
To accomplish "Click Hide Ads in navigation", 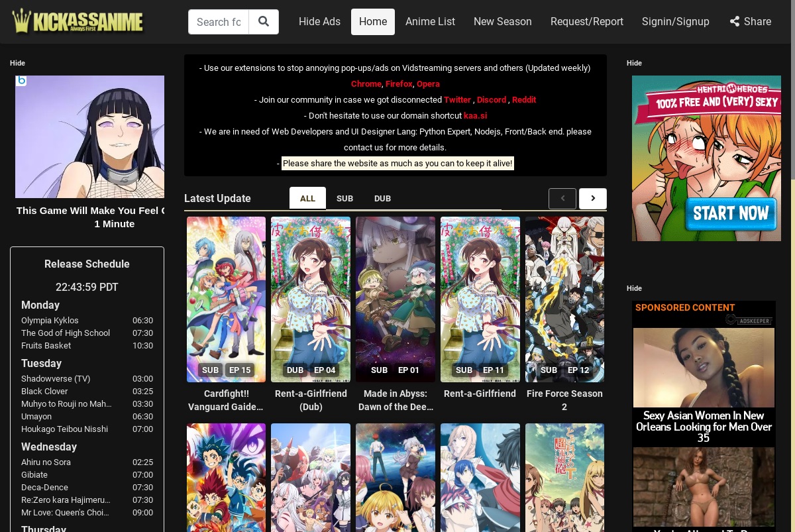I will [x=319, y=22].
